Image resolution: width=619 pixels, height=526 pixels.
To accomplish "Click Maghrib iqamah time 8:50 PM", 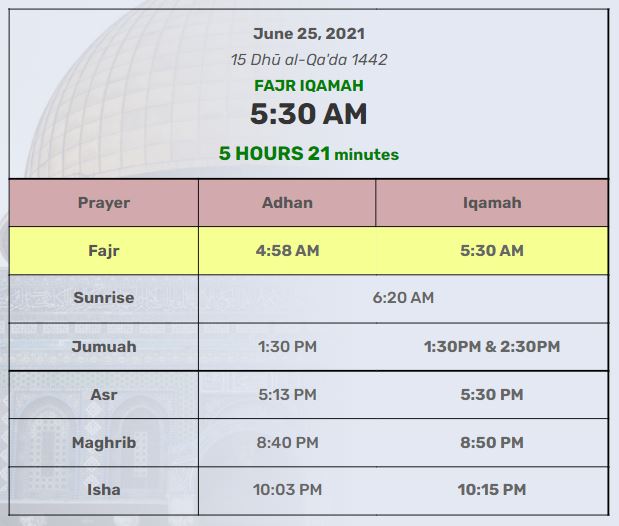I will point(492,442).
